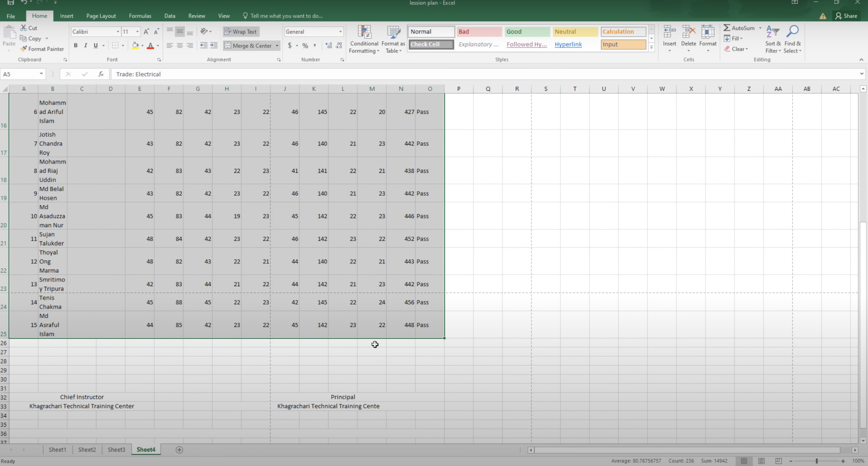Click the percent style icon
This screenshot has width=868, height=466.
coord(305,46)
